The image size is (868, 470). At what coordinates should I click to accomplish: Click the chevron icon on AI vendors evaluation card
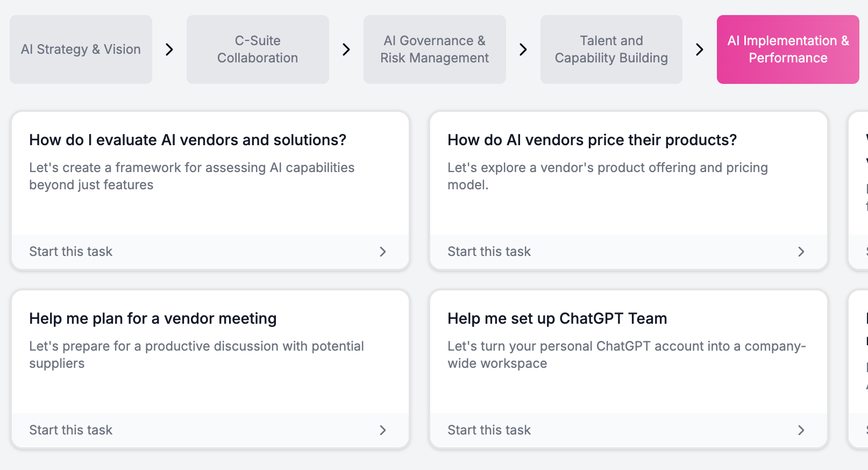382,252
